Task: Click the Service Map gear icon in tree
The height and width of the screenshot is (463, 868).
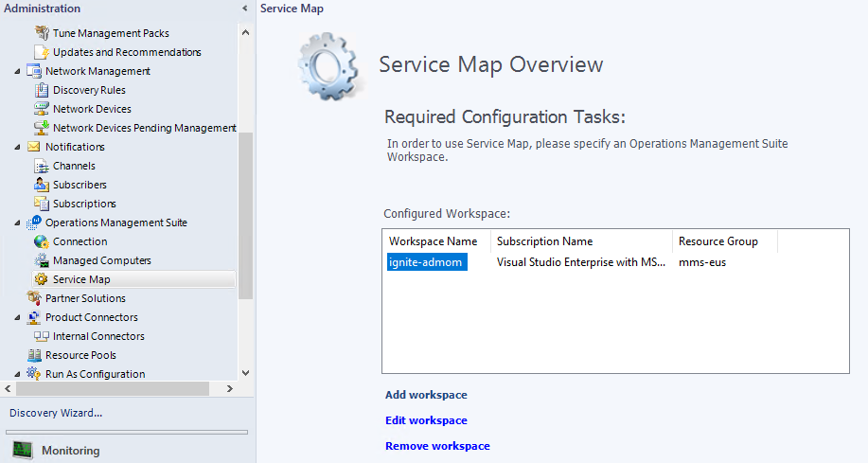Action: [x=42, y=279]
